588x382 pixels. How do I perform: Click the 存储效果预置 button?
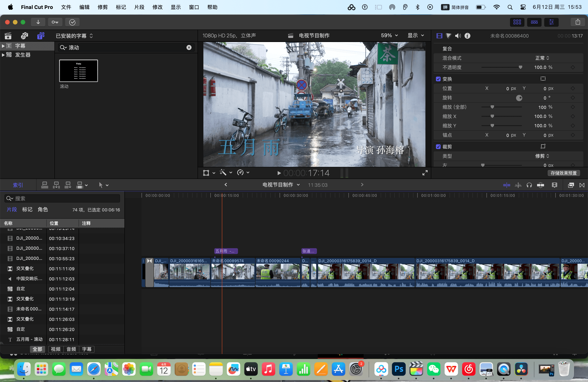pos(563,173)
